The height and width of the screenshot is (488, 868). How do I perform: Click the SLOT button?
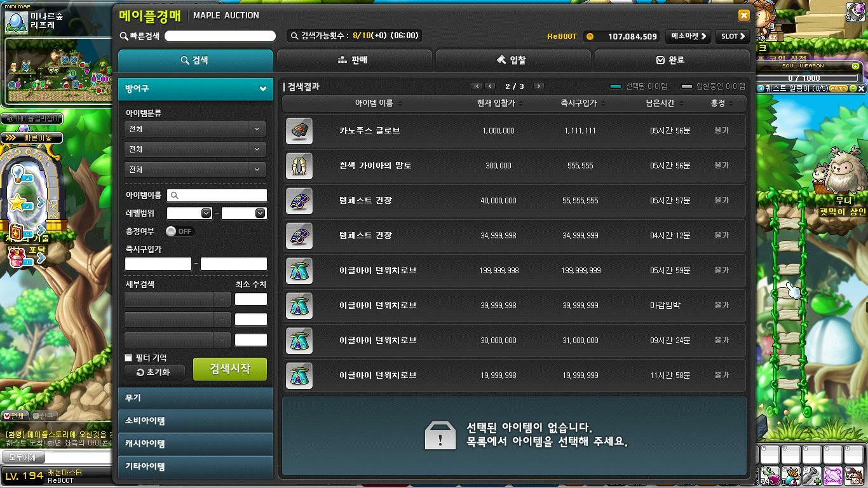pos(733,36)
